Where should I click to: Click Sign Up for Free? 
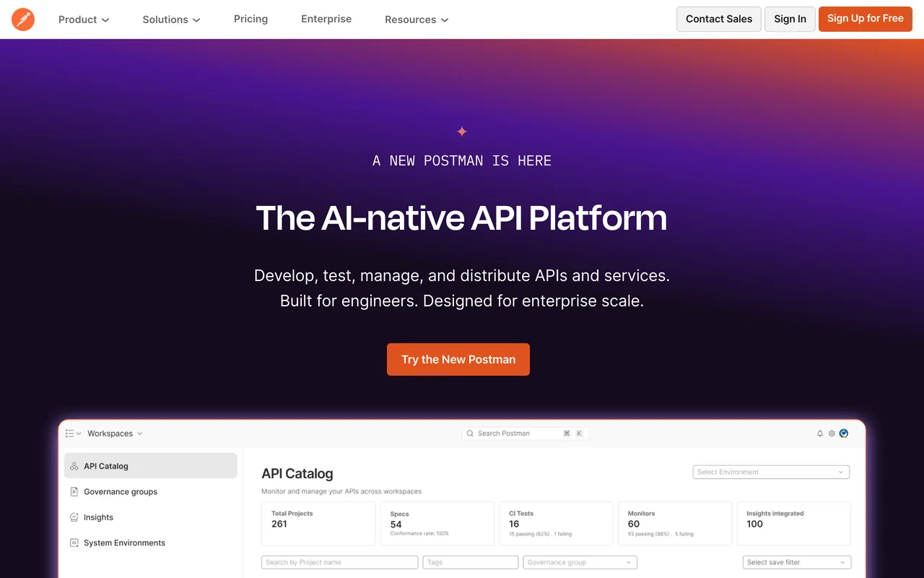pos(866,19)
